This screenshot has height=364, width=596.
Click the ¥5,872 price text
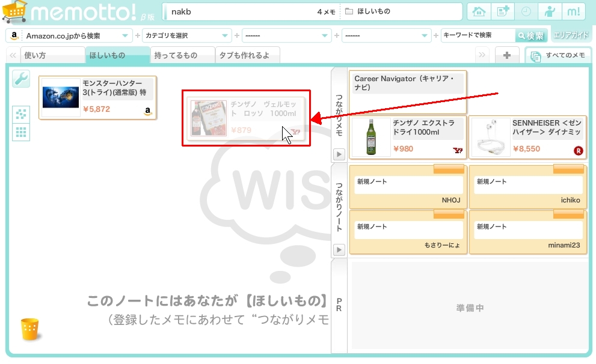(x=97, y=109)
